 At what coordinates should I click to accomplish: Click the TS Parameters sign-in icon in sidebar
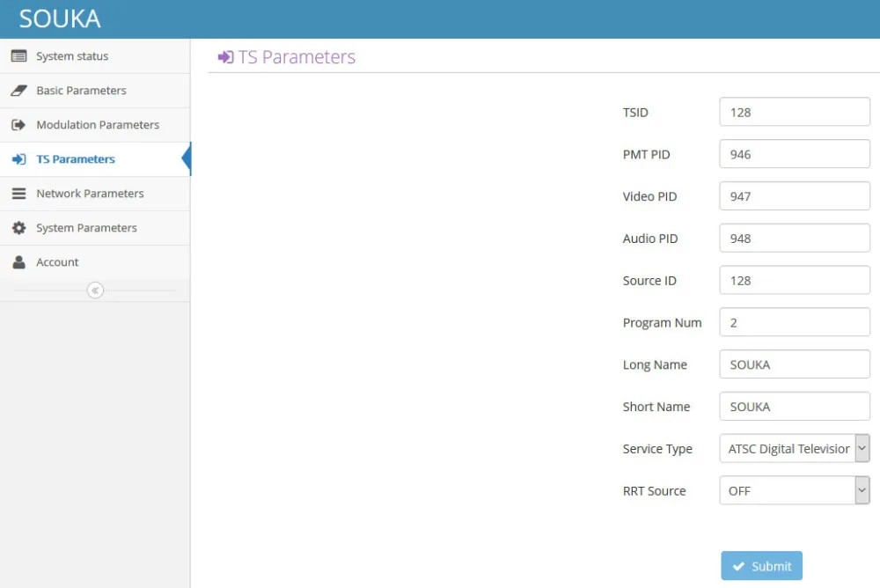click(18, 159)
